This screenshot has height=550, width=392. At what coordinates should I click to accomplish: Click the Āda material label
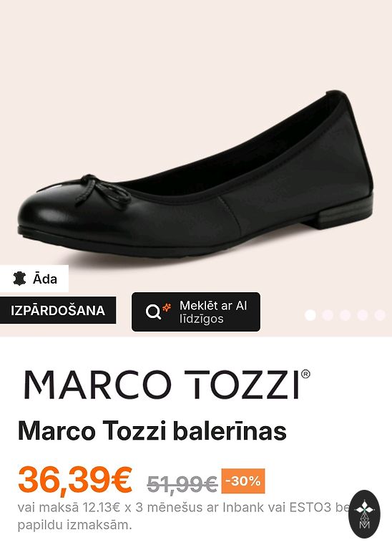(x=45, y=279)
